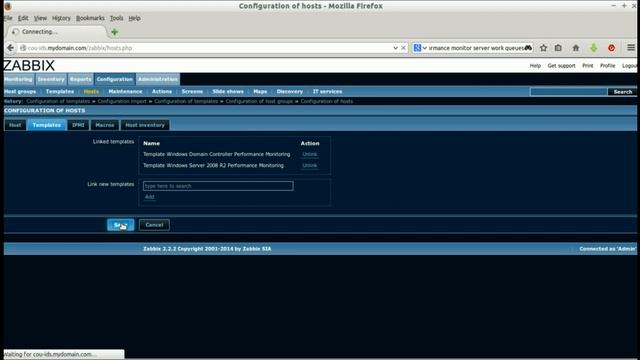
Task: Go to the Monitoring main tab
Action: coord(19,79)
